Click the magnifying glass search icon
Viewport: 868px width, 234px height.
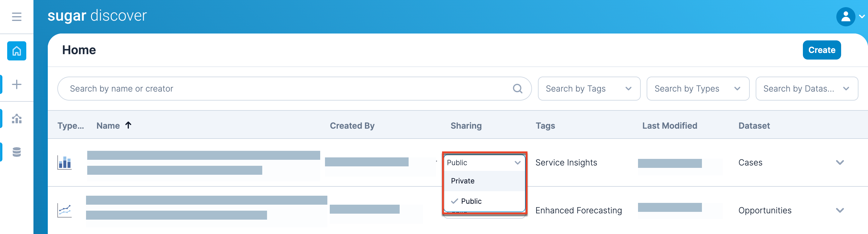click(x=517, y=89)
